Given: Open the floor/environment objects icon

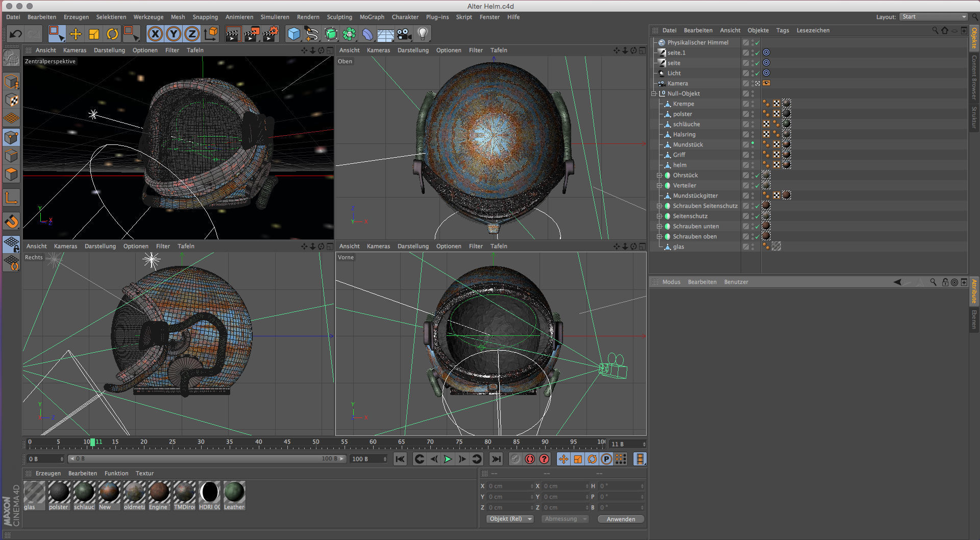Looking at the screenshot, I should tap(385, 34).
